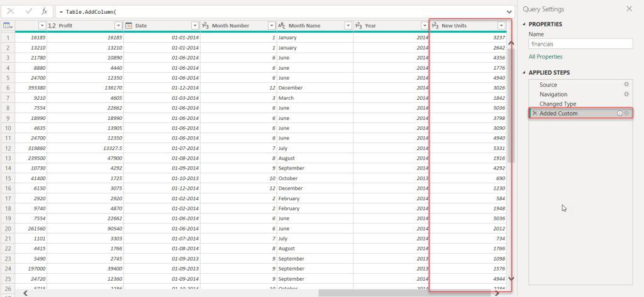Open Navigation step settings gear
Screen dimensions: 644x297
click(626, 94)
